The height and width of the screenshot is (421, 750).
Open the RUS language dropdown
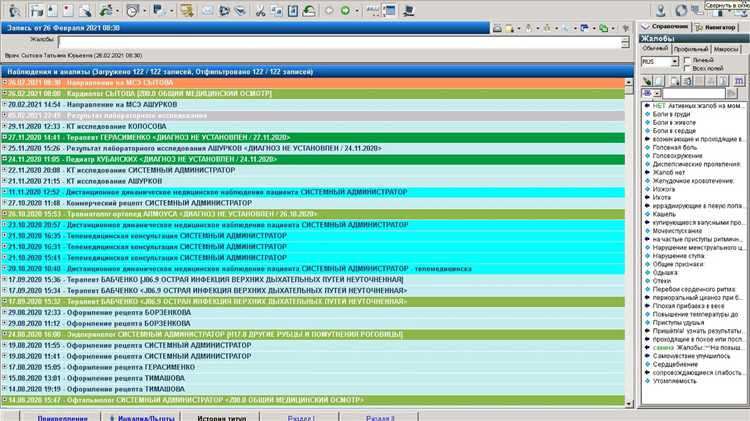[675, 62]
